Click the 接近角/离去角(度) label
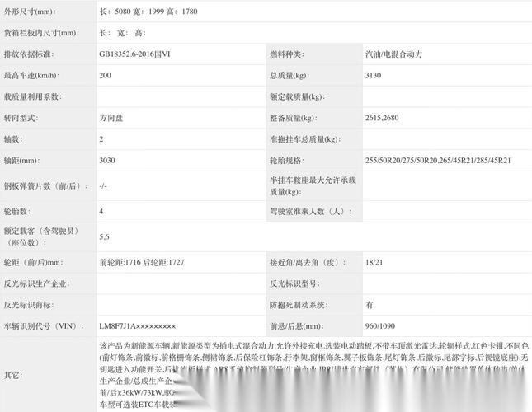This screenshot has width=532, height=412. coord(308,262)
